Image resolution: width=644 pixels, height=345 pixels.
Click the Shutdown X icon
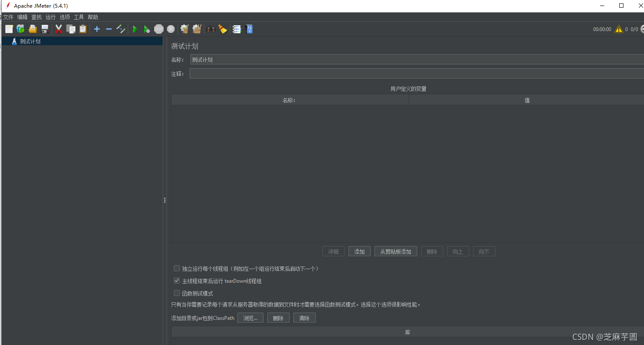[171, 29]
